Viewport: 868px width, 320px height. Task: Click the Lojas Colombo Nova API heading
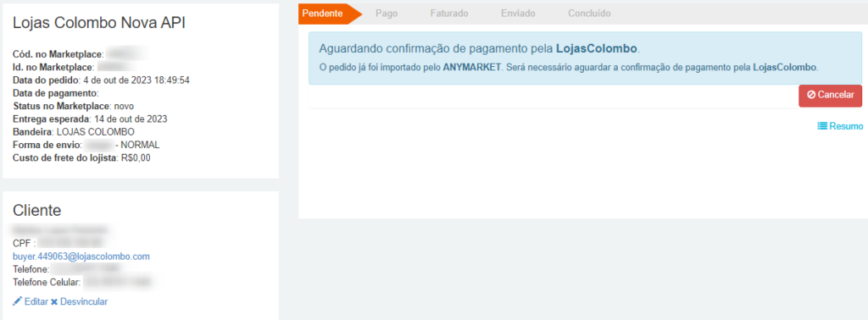click(99, 23)
